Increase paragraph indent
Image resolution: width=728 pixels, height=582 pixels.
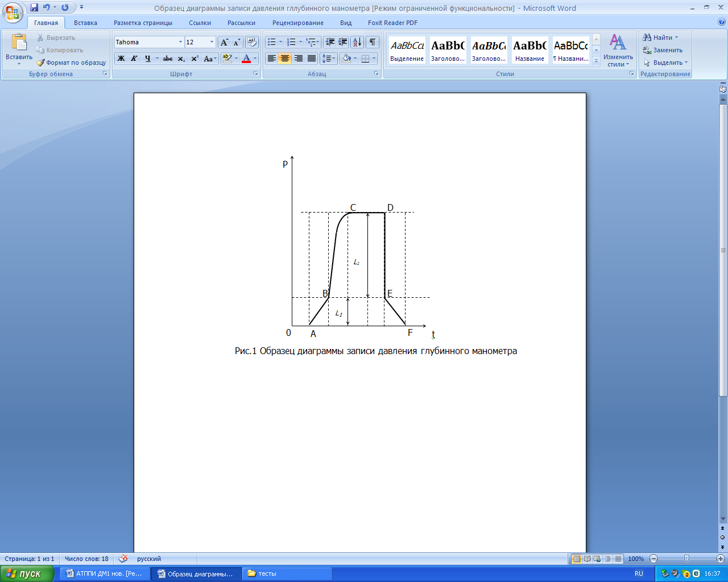point(343,42)
